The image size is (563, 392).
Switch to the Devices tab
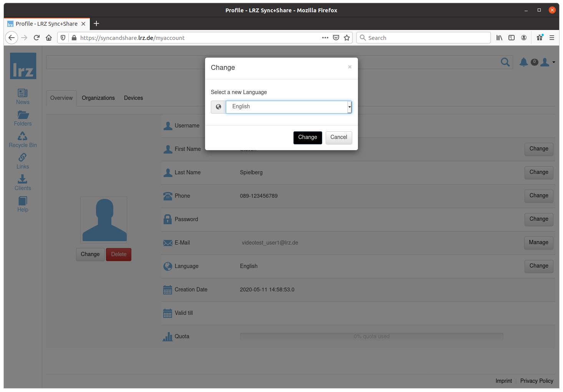pyautogui.click(x=133, y=98)
